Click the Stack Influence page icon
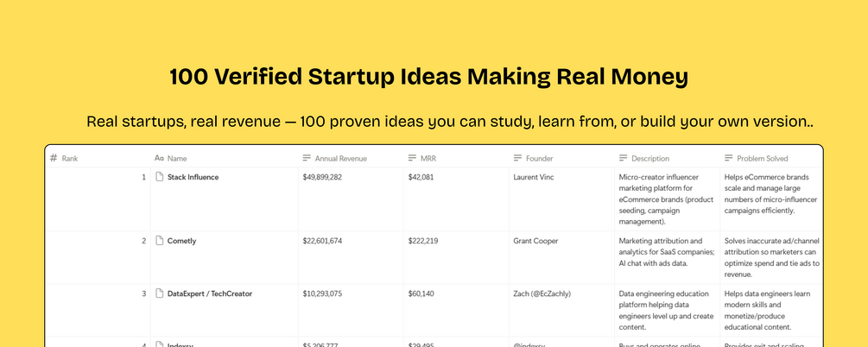The height and width of the screenshot is (347, 868). point(160,177)
